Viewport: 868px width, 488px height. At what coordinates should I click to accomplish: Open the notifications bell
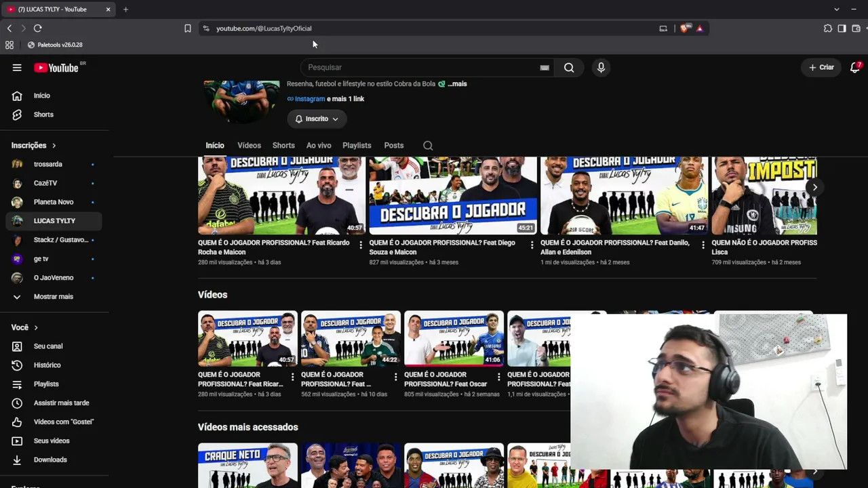(x=855, y=68)
